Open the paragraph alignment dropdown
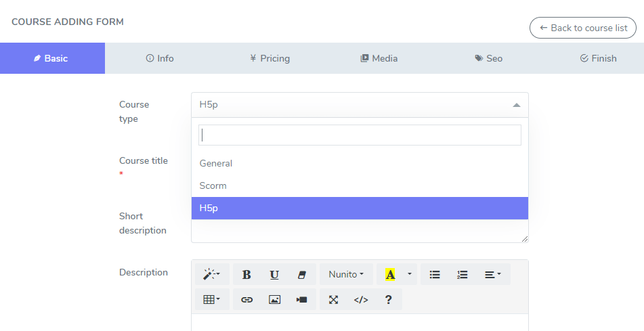This screenshot has width=644, height=331. tap(492, 274)
